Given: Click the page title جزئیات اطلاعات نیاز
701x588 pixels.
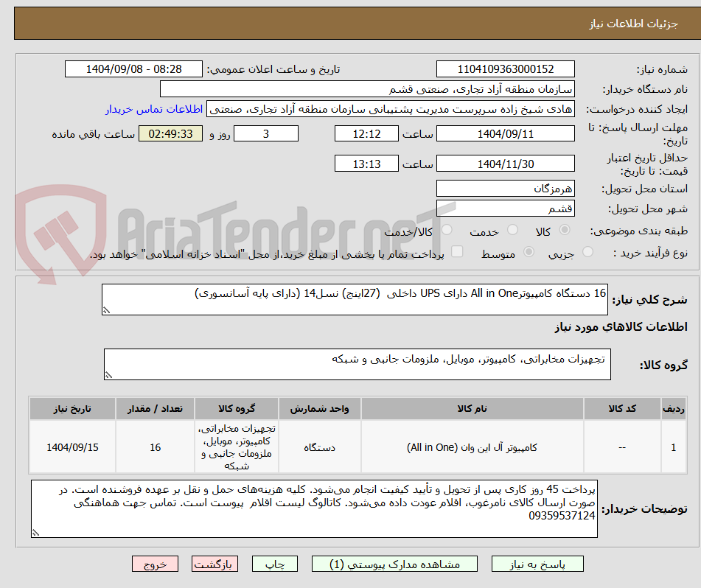Looking at the screenshot, I should pos(633,24).
